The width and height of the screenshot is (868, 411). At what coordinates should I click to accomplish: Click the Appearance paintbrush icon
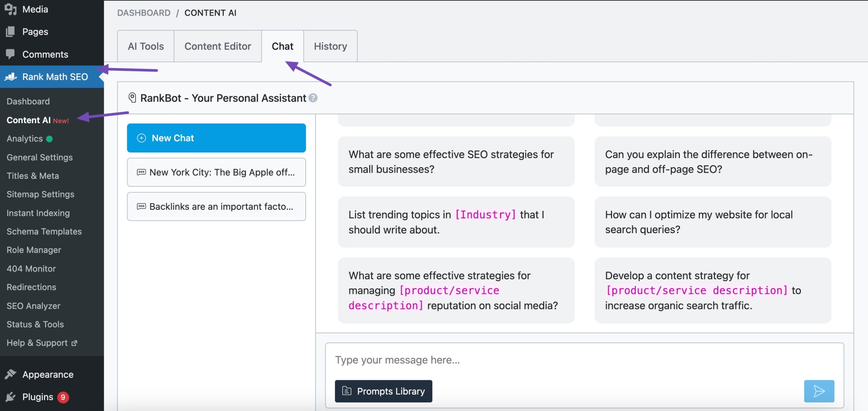point(11,374)
